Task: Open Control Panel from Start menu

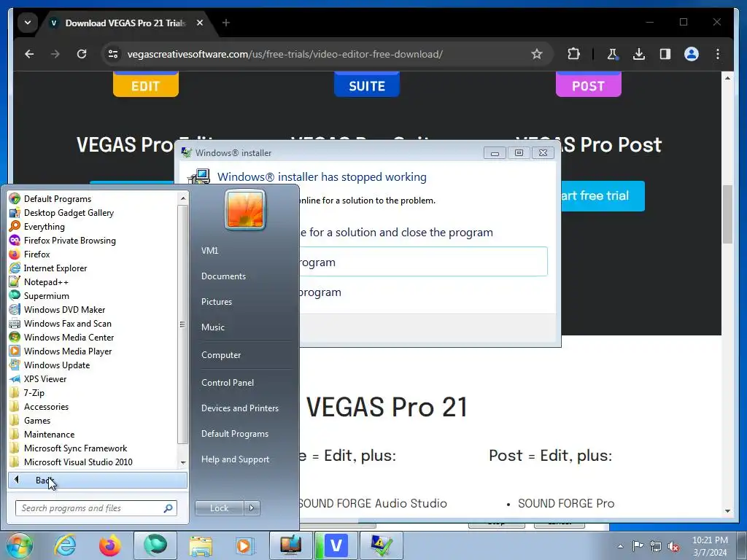Action: 228,382
